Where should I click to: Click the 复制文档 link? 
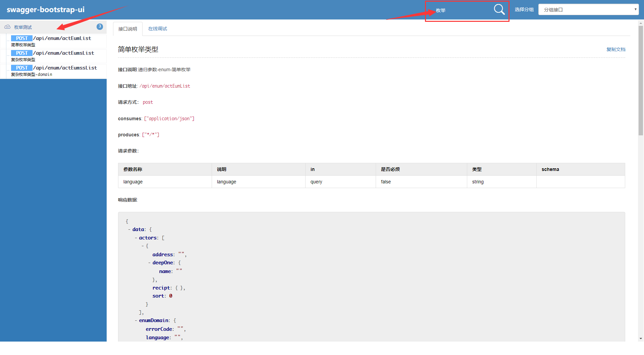tap(616, 49)
